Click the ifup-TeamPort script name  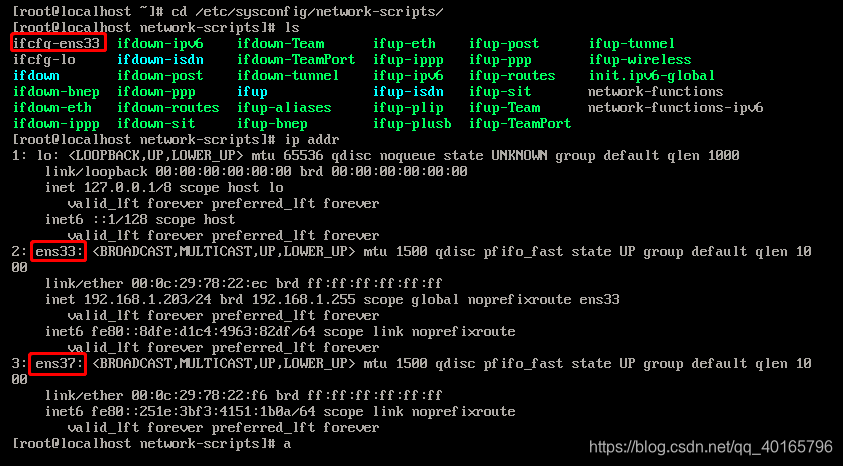coord(520,124)
